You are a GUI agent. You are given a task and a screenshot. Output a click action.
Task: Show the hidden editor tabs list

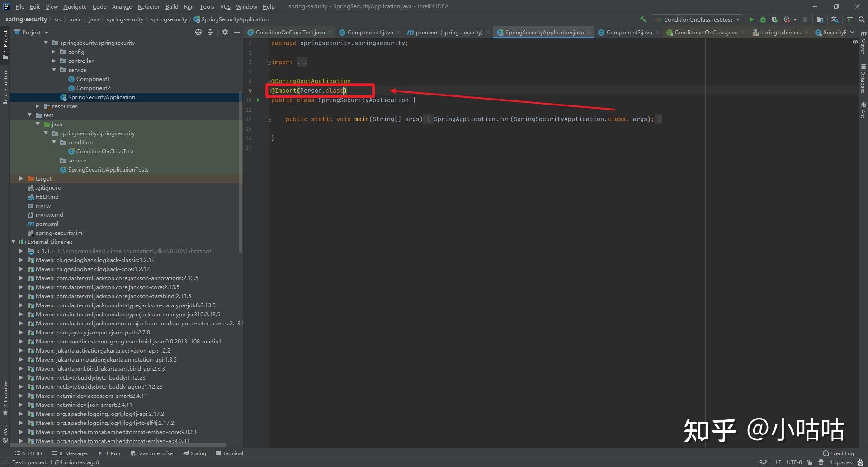[852, 32]
